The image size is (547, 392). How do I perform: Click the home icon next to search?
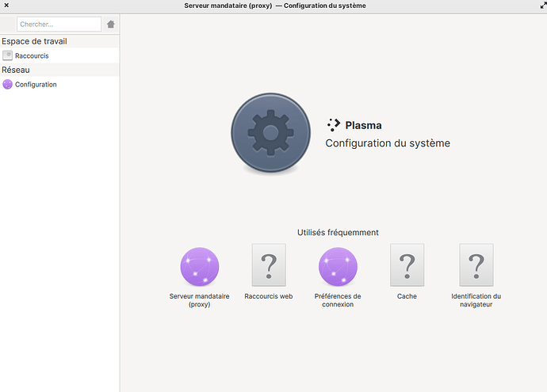110,24
